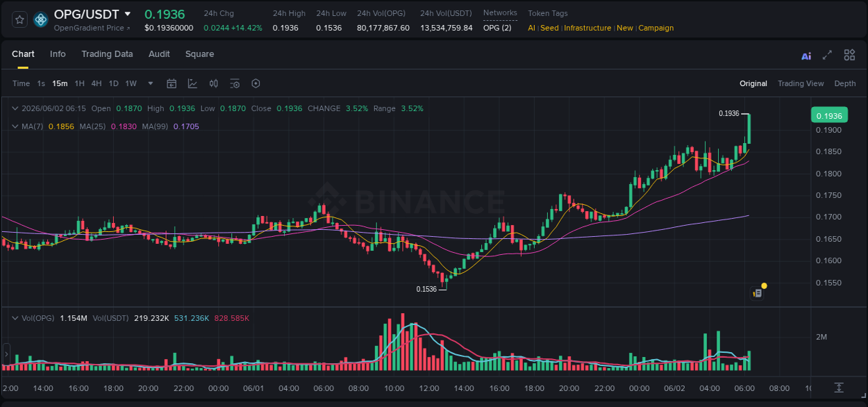Screen dimensions: 868x407
Task: Select the 1W interval
Action: (x=131, y=83)
